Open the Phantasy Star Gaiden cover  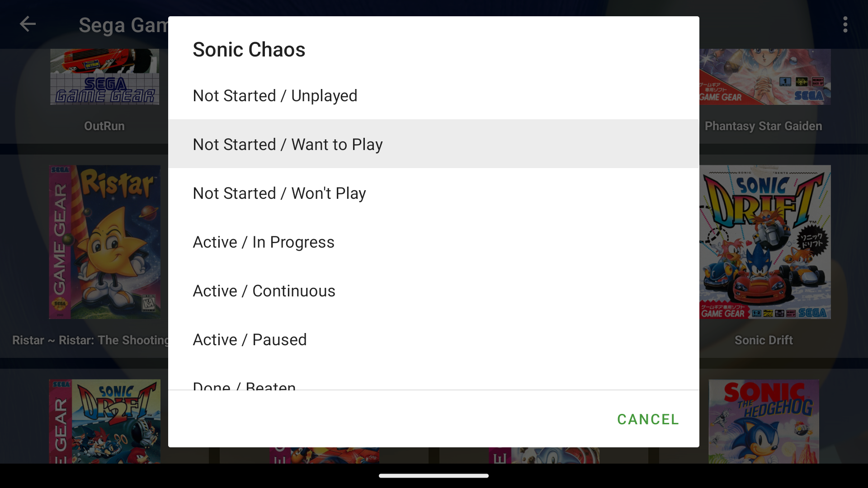pos(765,77)
